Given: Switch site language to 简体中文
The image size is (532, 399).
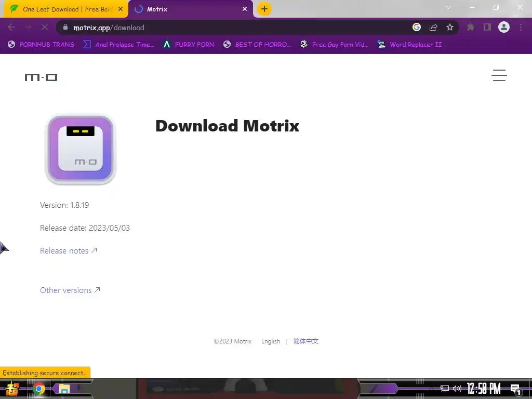Looking at the screenshot, I should (x=305, y=341).
